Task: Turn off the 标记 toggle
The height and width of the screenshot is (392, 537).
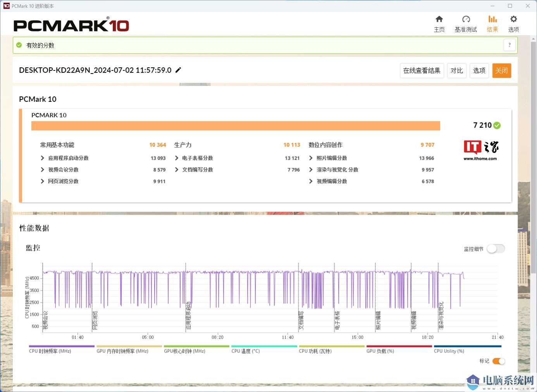Action: [x=499, y=361]
